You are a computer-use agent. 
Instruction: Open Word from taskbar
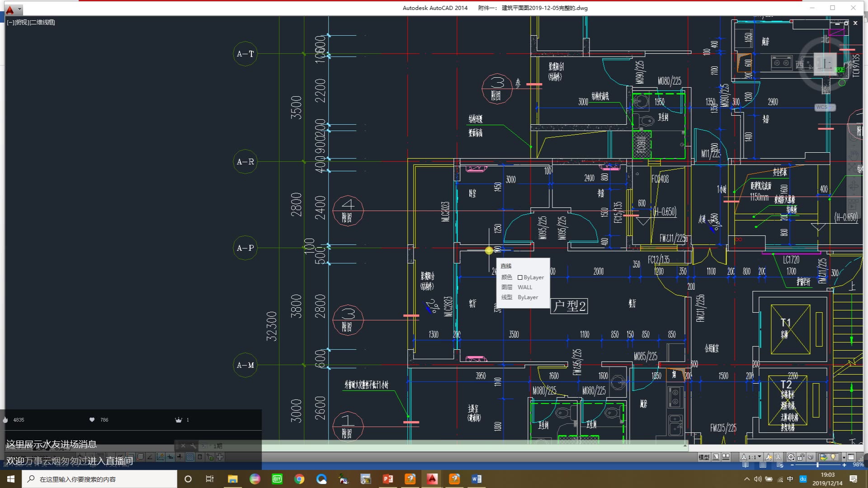point(476,479)
